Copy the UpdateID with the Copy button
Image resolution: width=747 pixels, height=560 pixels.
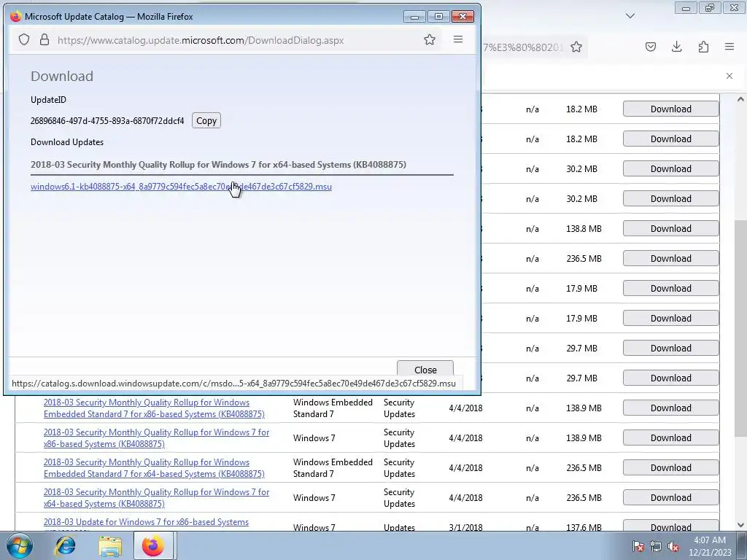point(206,120)
